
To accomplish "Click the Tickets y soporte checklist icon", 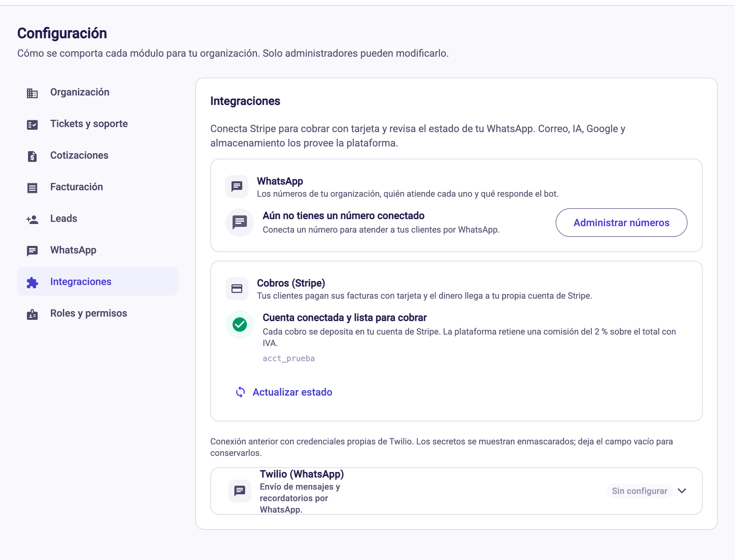I will (x=32, y=125).
